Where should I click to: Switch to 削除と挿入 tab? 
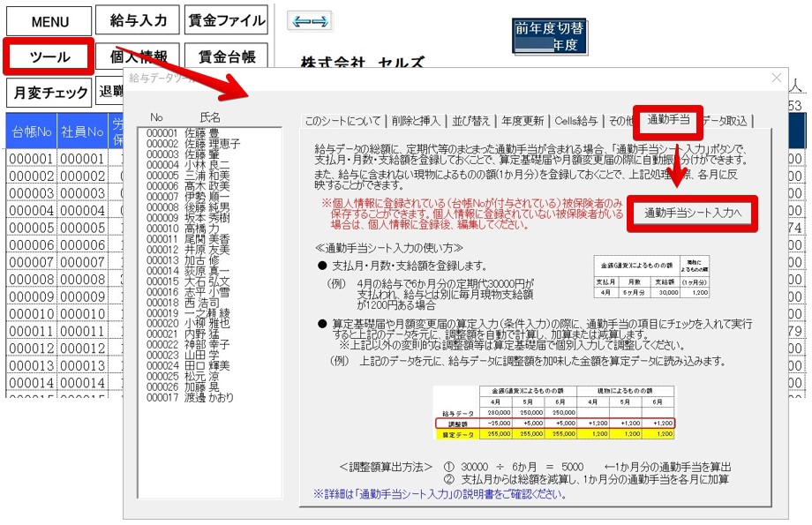(416, 121)
